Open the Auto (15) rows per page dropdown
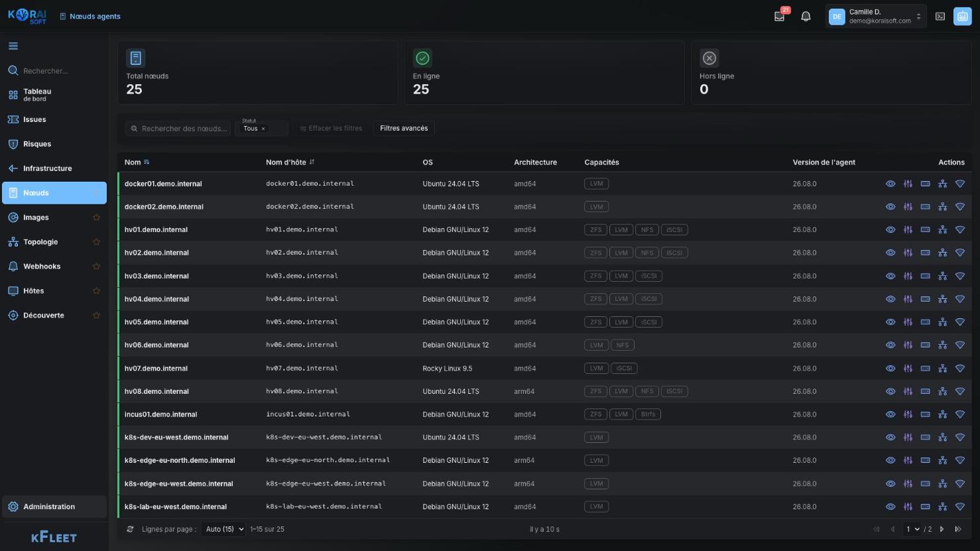Image resolution: width=980 pixels, height=551 pixels. click(223, 529)
